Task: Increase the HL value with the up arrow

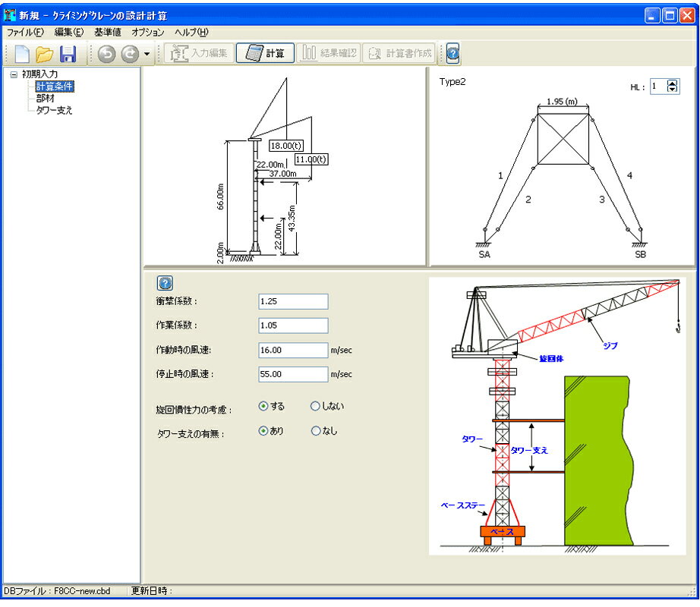Action: (673, 83)
